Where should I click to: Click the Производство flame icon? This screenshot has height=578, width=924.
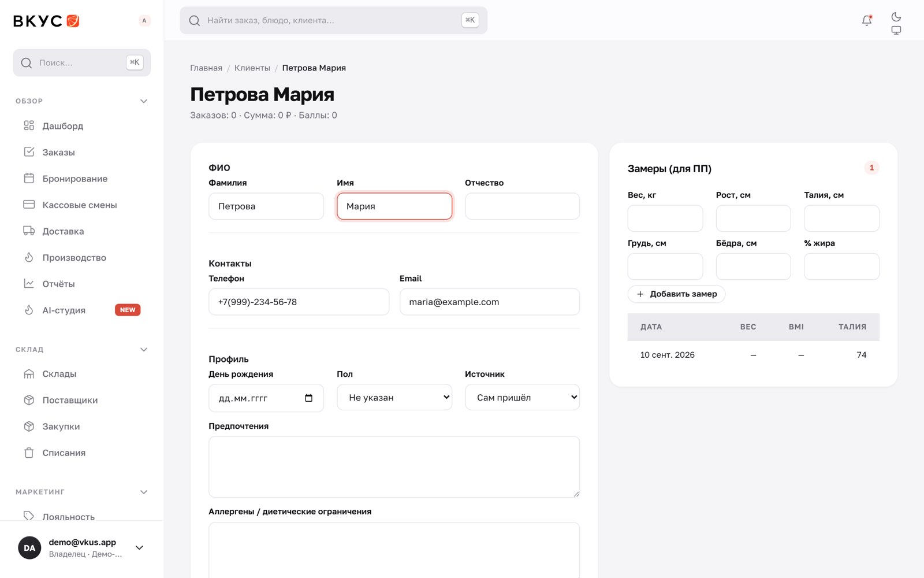tap(29, 257)
